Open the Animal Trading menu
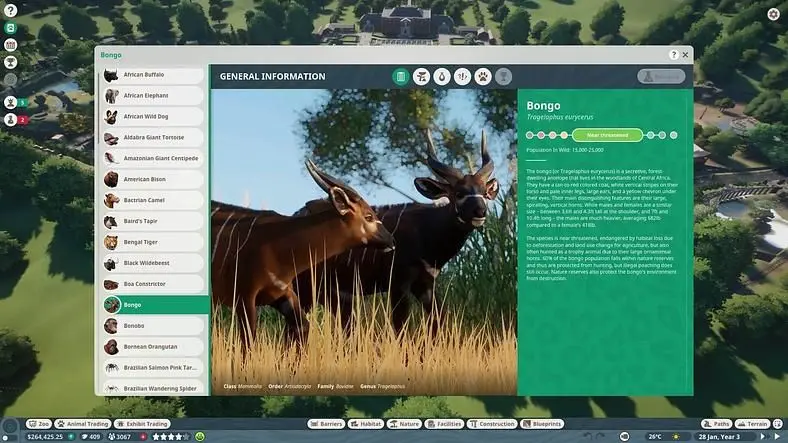 point(82,424)
